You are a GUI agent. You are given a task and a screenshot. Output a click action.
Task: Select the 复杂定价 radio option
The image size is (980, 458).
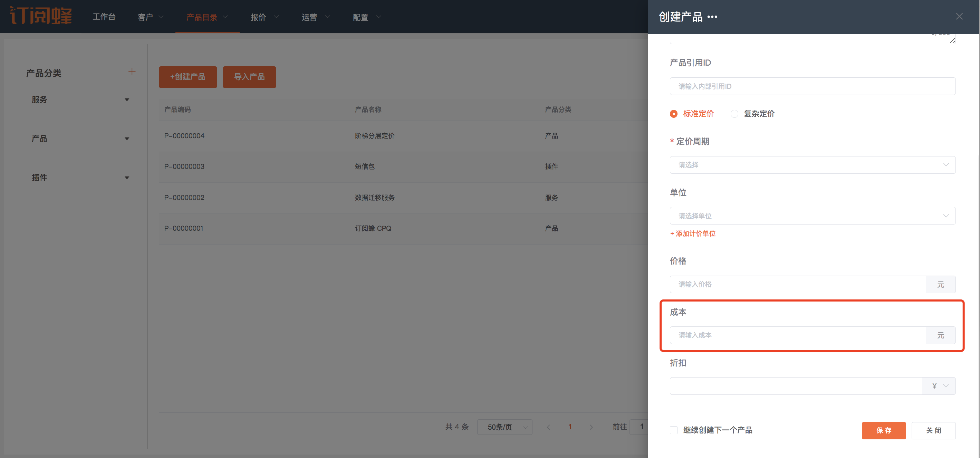click(x=734, y=114)
